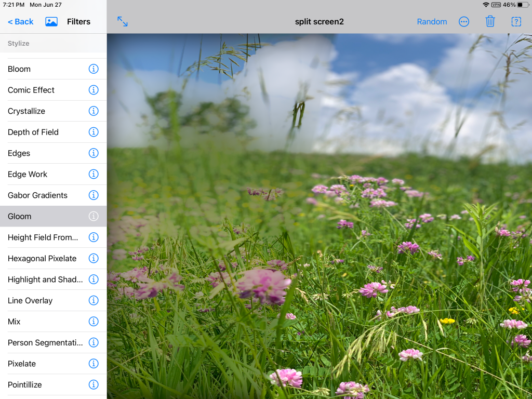Choose the Line Overlay filter
This screenshot has width=532, height=399.
(30, 300)
